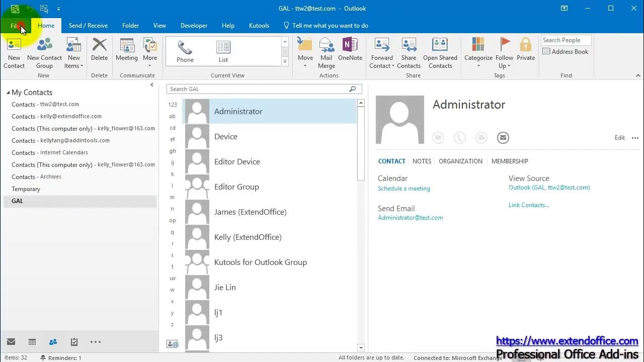The width and height of the screenshot is (644, 362).
Task: Mark contact as Private
Action: click(x=526, y=49)
